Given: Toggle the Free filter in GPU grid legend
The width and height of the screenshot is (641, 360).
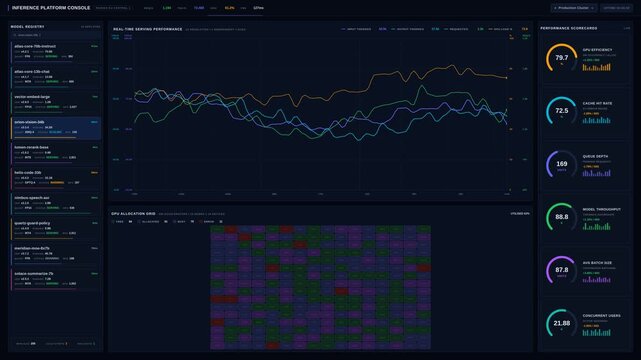Looking at the screenshot, I should pos(122,221).
